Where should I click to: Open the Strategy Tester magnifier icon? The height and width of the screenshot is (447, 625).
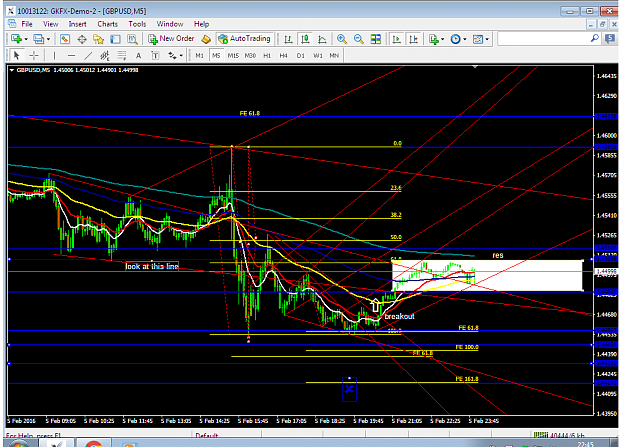coord(132,39)
